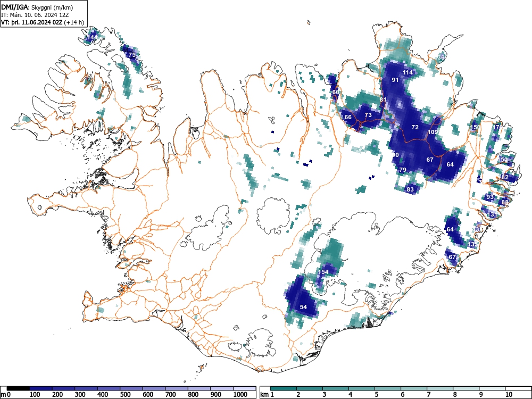Image resolution: width=532 pixels, height=399 pixels.
Task: Click the legend swatch between 100 and 200 m
Action: coord(41,388)
